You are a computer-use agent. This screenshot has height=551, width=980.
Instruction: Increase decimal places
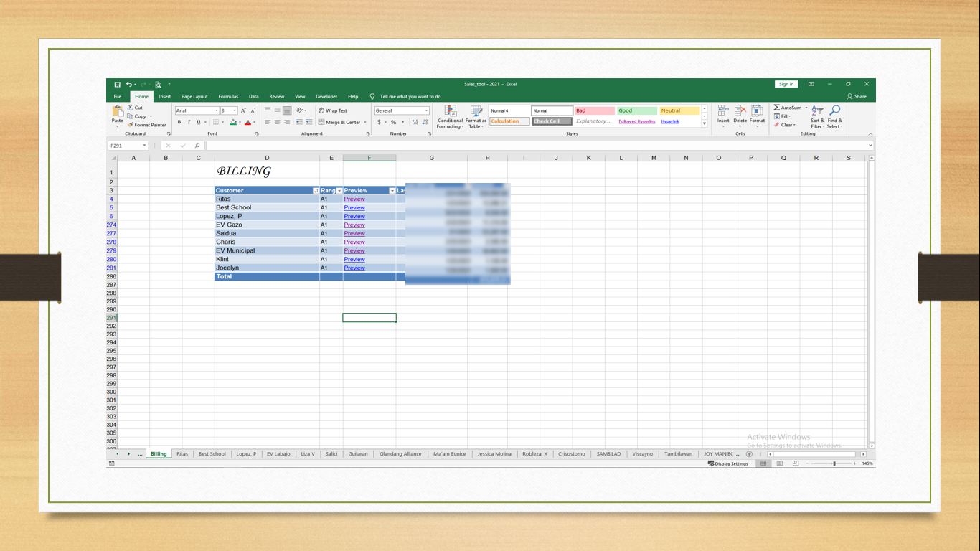point(414,122)
